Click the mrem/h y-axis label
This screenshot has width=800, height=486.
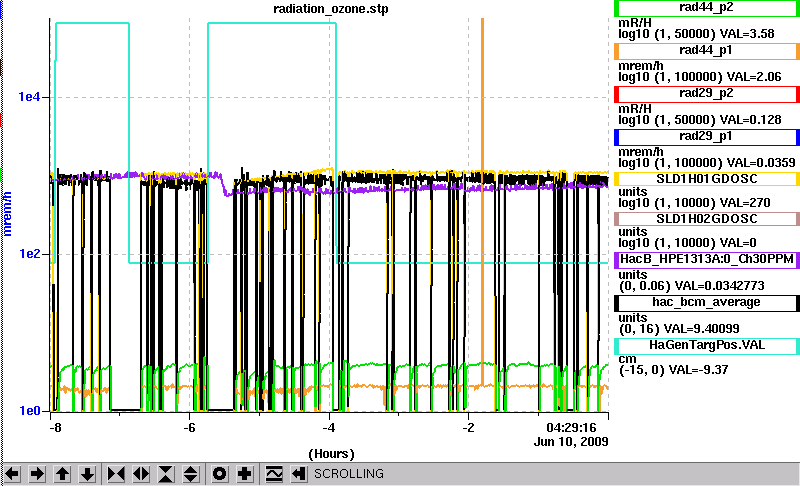pos(7,214)
